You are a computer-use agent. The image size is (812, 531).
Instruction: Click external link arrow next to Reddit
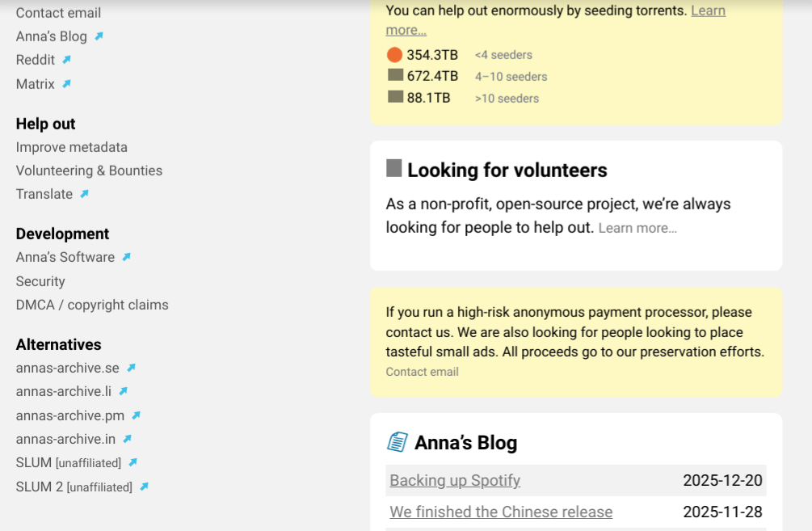tap(67, 60)
